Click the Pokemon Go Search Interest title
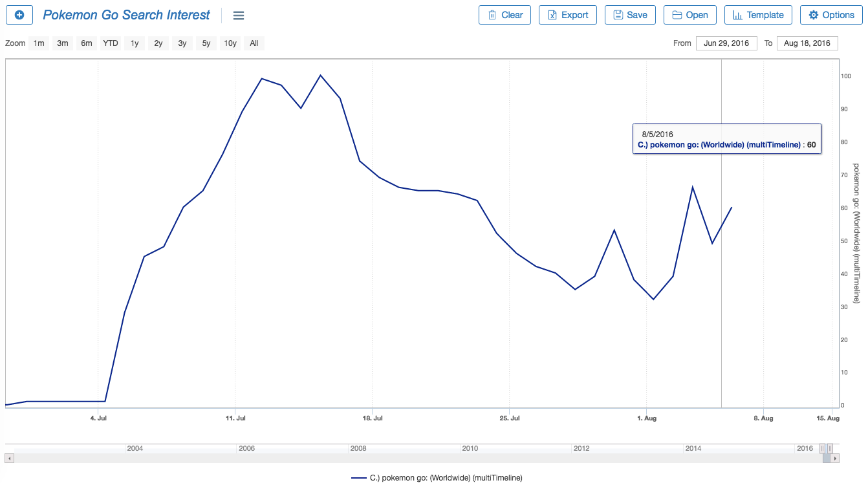868x487 pixels. click(127, 15)
